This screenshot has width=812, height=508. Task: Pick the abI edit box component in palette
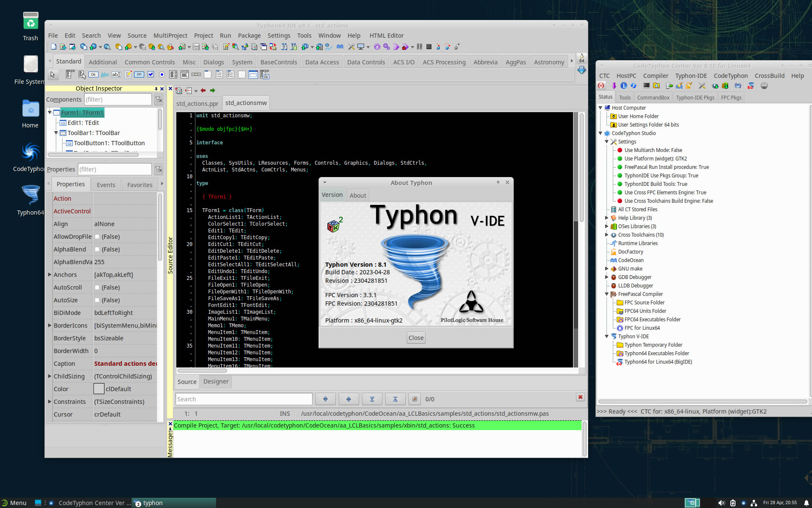coord(116,75)
